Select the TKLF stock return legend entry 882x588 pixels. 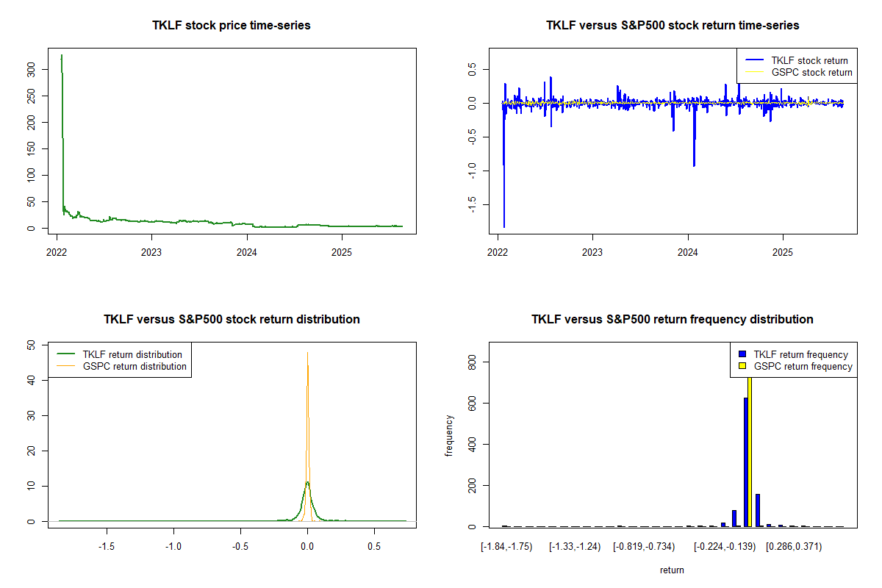(x=808, y=61)
